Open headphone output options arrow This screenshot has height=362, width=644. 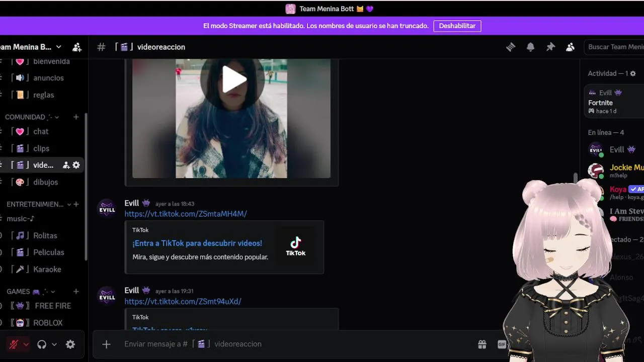click(x=54, y=344)
